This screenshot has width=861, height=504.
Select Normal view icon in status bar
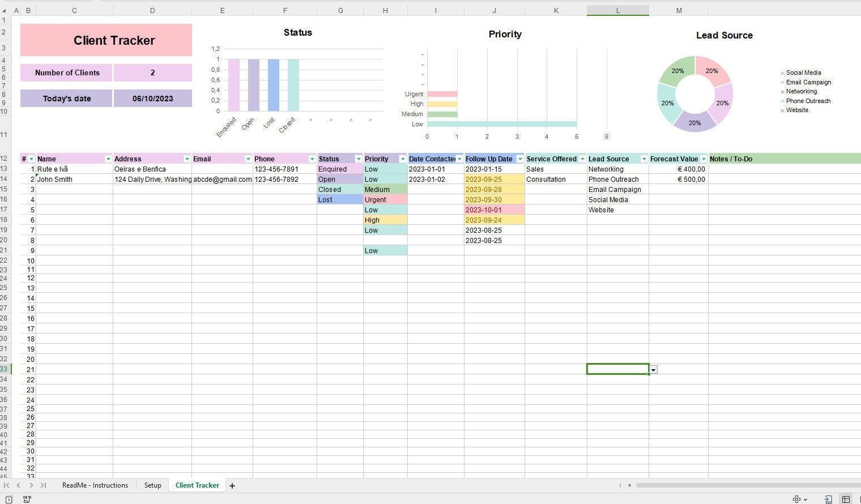[x=846, y=499]
